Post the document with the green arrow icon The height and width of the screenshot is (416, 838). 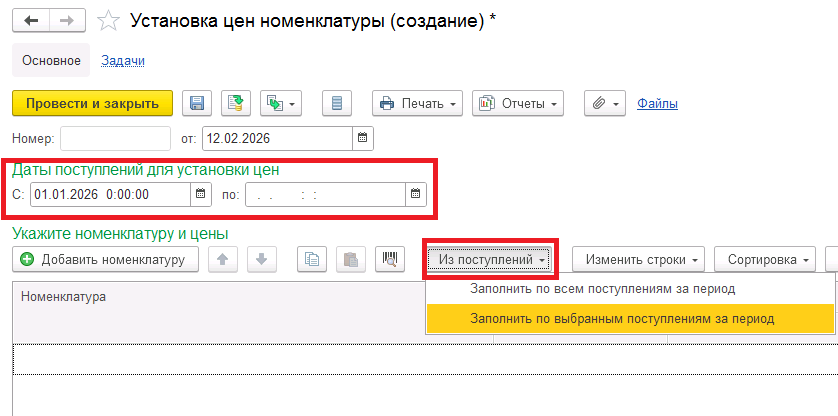[x=236, y=103]
